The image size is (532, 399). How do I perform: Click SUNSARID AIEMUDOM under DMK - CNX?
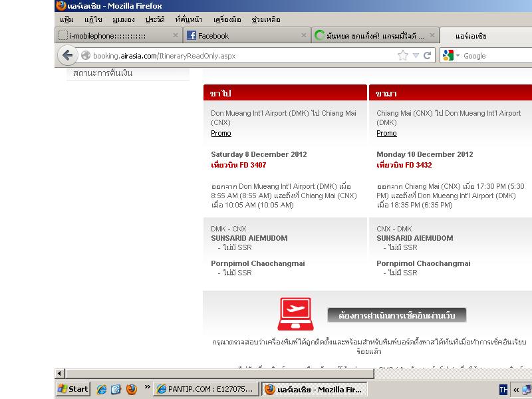[249, 238]
